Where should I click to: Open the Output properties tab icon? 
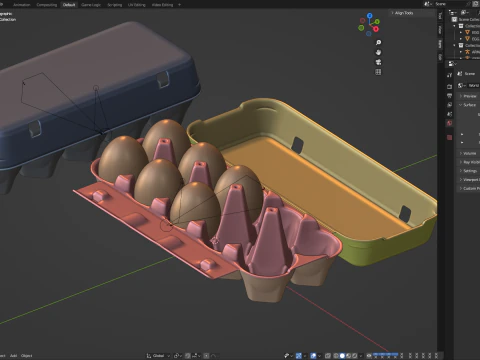click(x=450, y=96)
